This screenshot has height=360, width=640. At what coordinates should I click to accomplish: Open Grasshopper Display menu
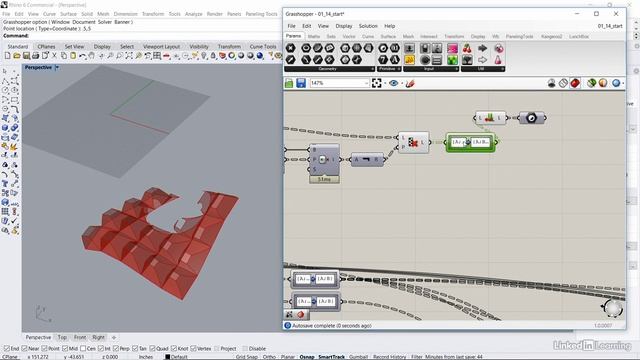344,26
